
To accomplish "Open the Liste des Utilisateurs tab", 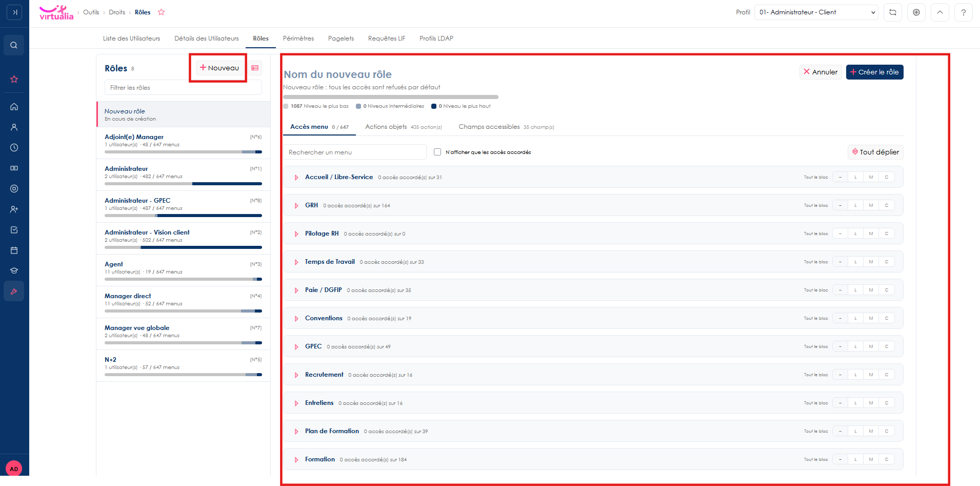I will point(131,38).
